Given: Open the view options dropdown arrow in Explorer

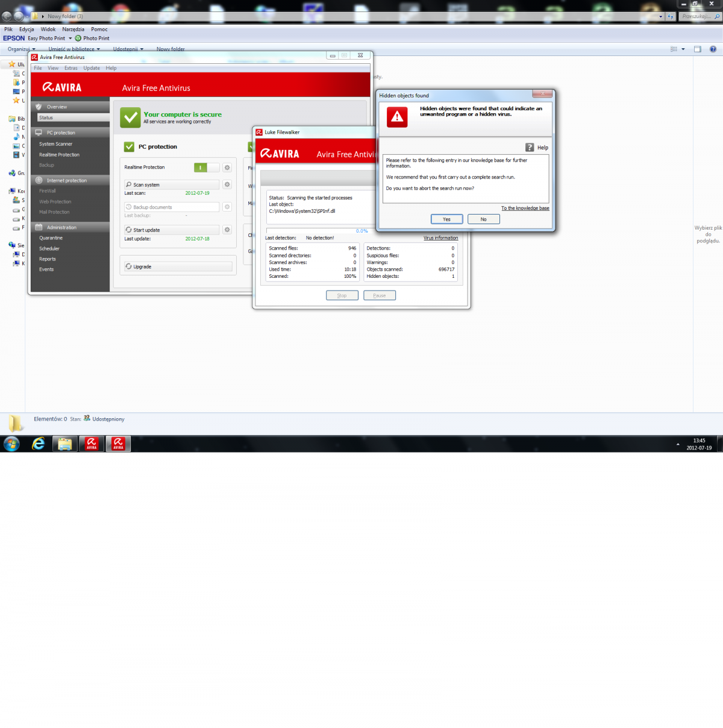Looking at the screenshot, I should pyautogui.click(x=683, y=49).
